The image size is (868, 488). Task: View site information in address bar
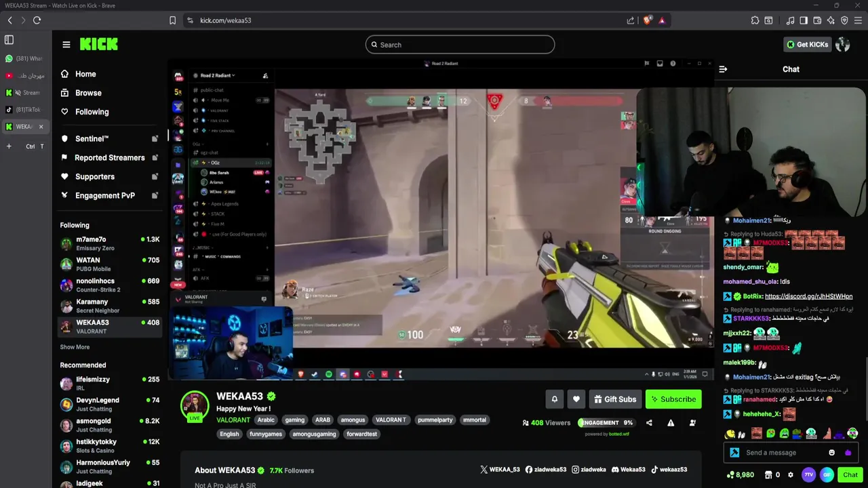click(190, 20)
